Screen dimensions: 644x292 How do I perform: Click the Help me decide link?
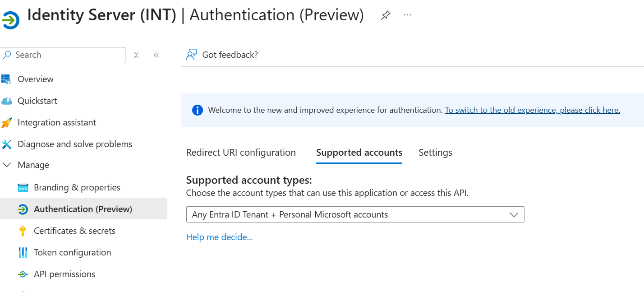pos(219,237)
